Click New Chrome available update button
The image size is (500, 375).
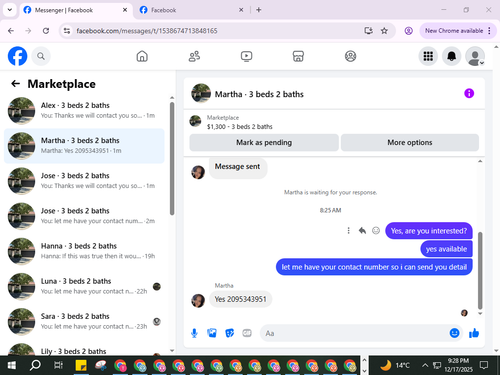[458, 31]
